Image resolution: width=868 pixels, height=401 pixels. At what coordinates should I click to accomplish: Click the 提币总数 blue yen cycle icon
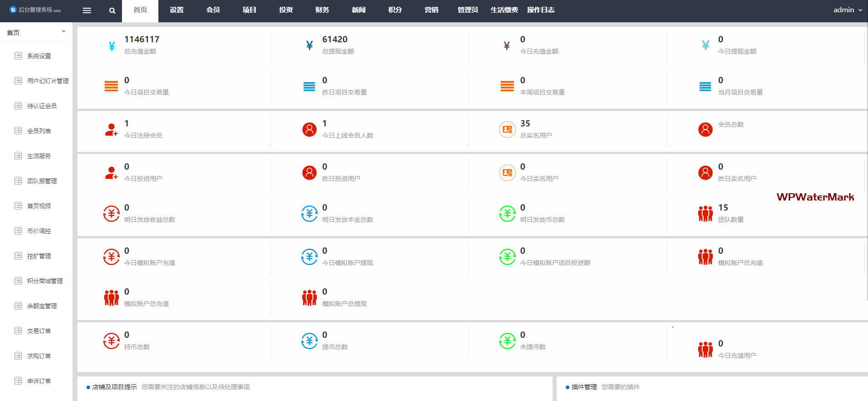click(x=310, y=341)
